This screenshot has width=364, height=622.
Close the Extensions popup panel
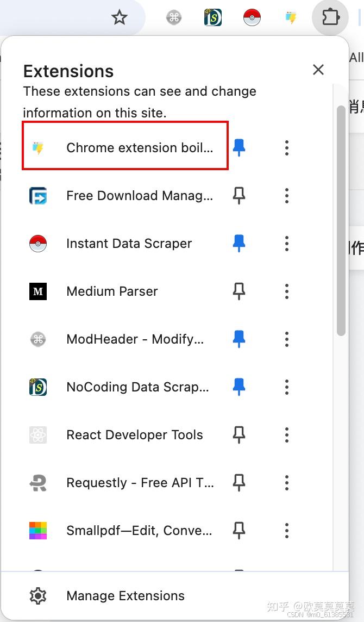point(318,70)
